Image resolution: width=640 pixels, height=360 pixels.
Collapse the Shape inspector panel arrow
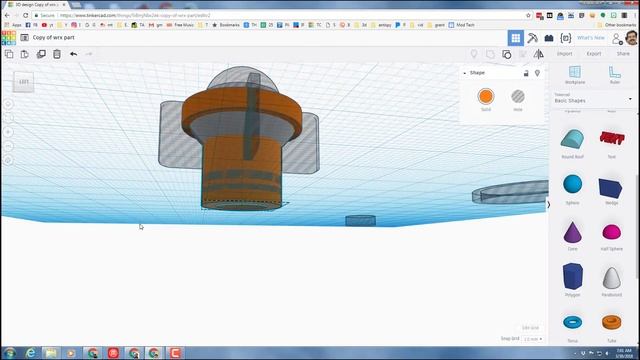pos(464,73)
